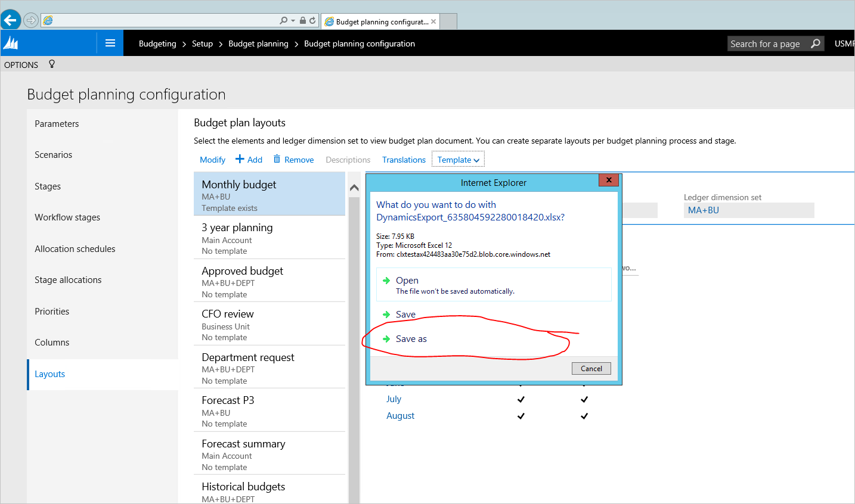
Task: Select the Department request layout
Action: coord(269,367)
